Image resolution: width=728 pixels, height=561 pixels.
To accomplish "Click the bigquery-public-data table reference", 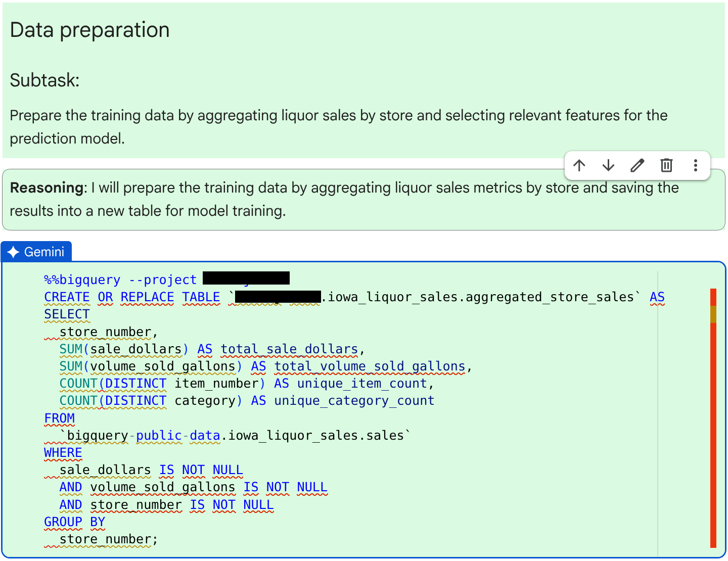I will [235, 436].
